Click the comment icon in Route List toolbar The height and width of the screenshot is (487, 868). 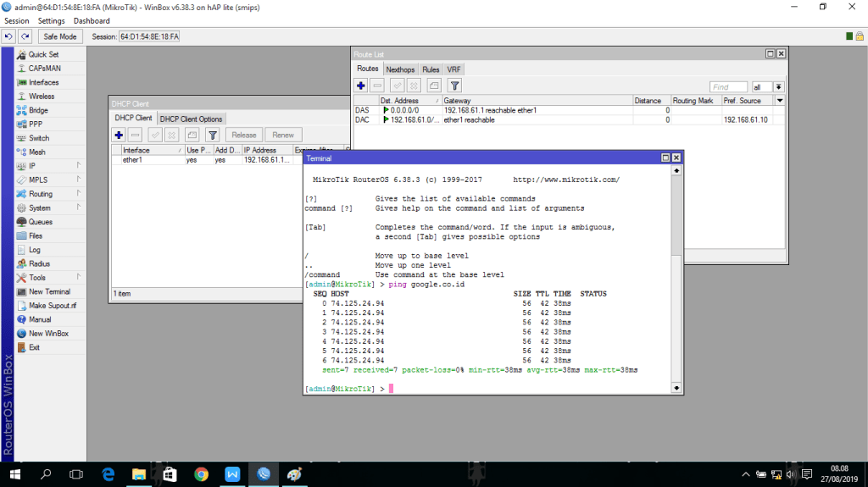(434, 86)
